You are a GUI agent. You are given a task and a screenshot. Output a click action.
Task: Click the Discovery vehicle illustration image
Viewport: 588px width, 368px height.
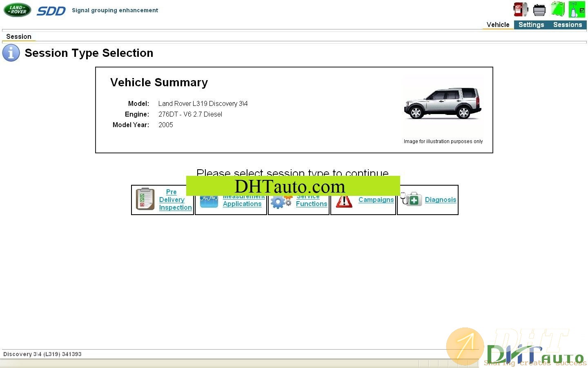443,103
